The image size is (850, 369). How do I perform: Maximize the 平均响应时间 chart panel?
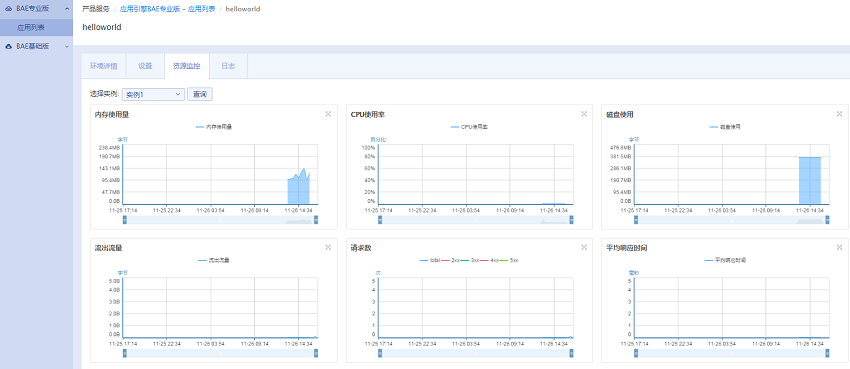[840, 247]
